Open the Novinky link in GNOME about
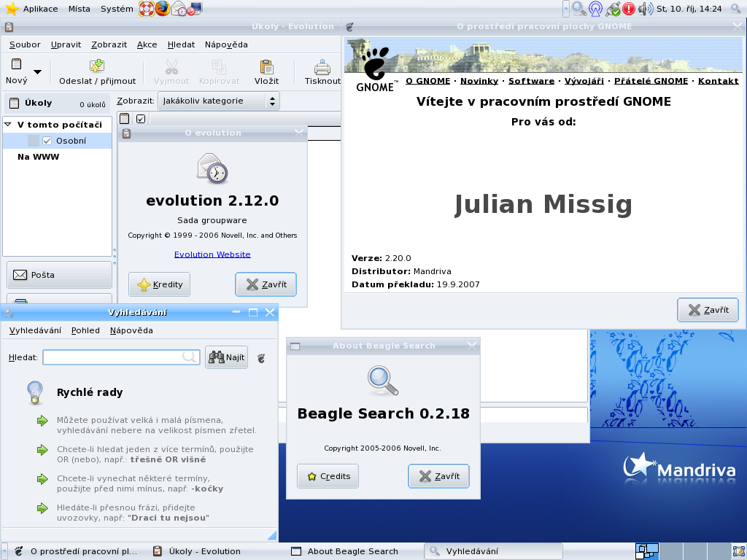 pos(479,81)
